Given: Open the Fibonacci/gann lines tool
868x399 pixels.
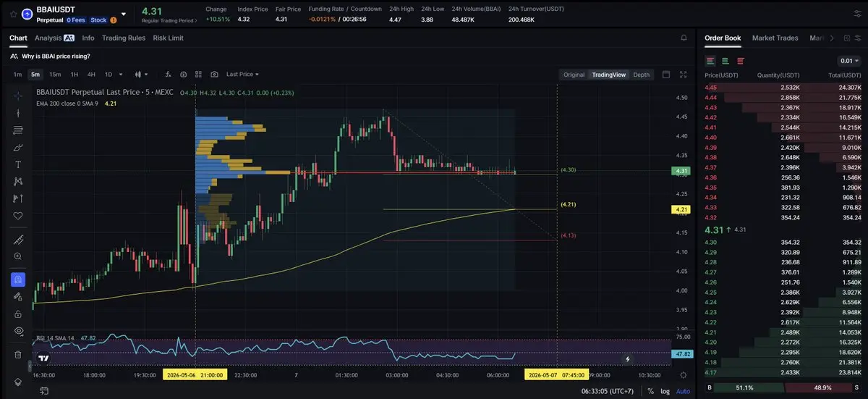Looking at the screenshot, I should [x=18, y=130].
